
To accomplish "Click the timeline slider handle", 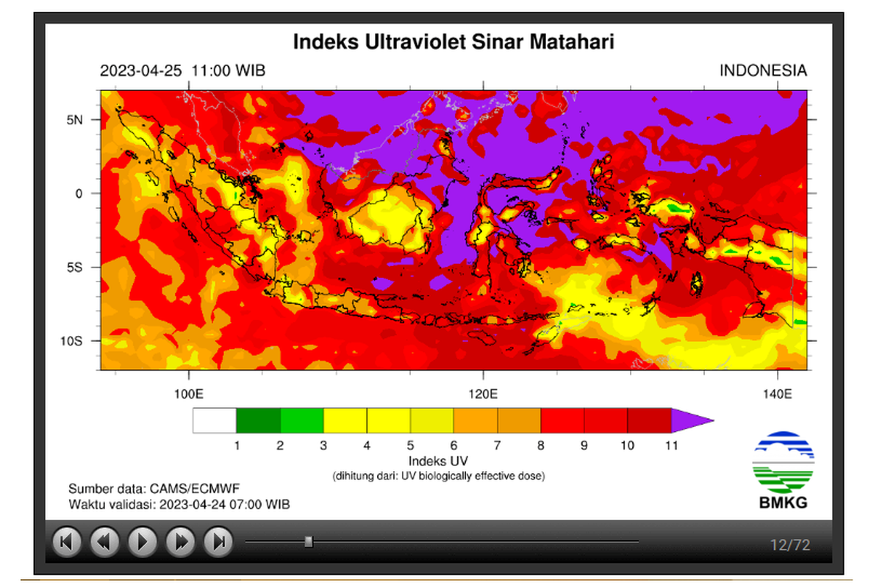I will click(x=309, y=542).
